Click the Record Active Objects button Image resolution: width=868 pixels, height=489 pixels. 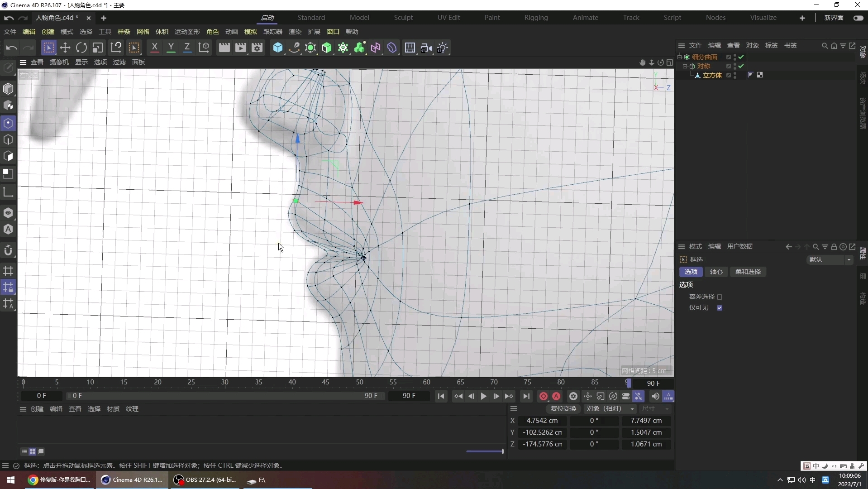(x=544, y=397)
